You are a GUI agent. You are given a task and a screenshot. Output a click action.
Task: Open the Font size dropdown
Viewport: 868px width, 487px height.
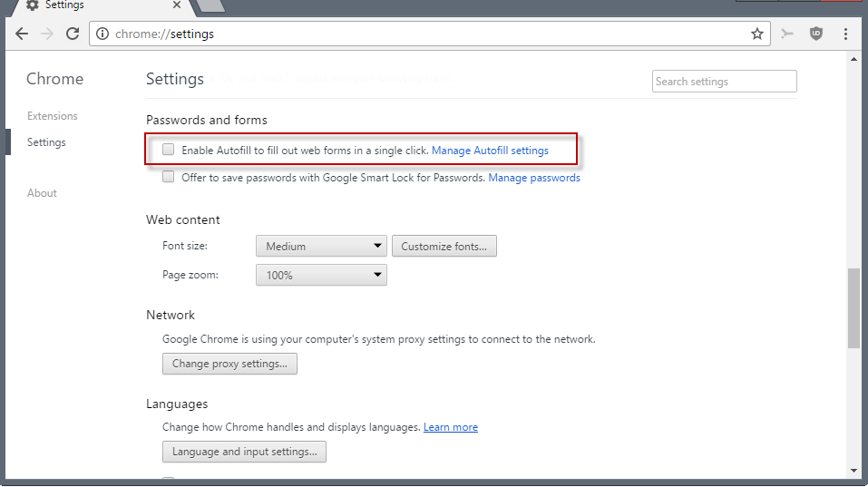click(x=321, y=247)
